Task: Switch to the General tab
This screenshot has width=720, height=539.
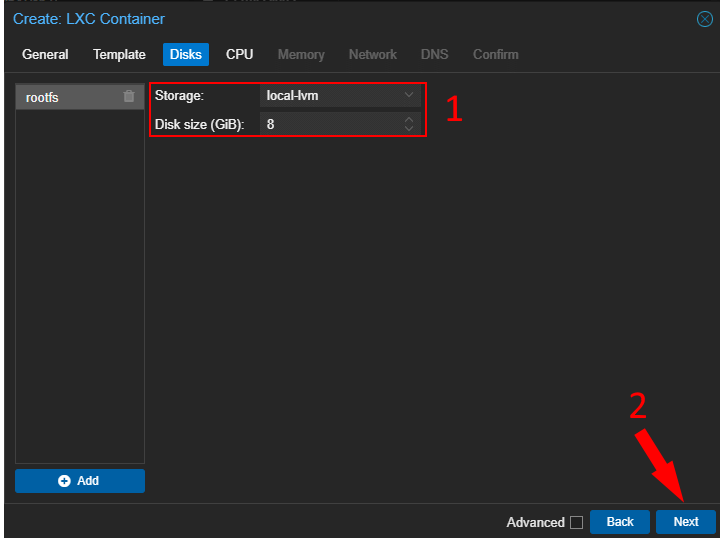Action: (x=45, y=55)
